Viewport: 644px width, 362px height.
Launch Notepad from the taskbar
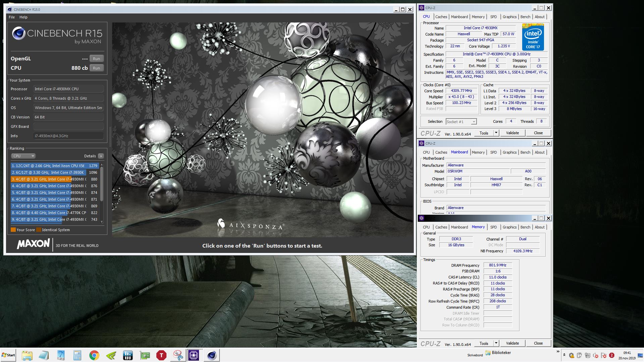click(x=44, y=355)
